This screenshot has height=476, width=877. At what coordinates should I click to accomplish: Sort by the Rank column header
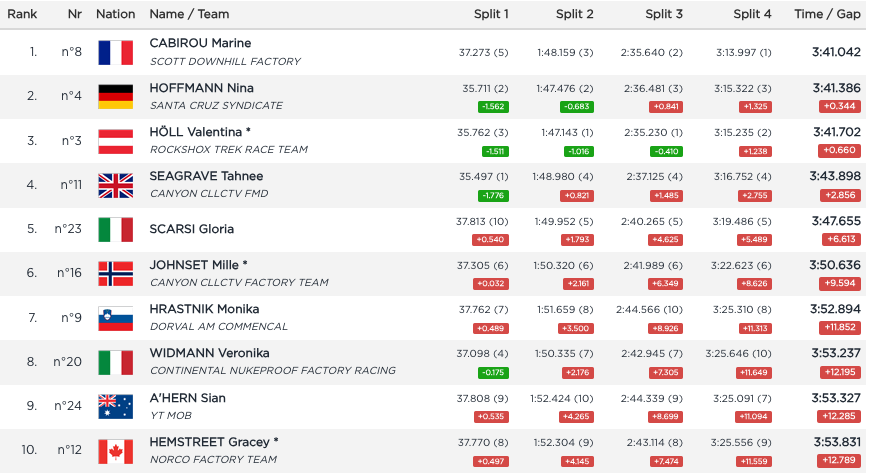pos(22,14)
